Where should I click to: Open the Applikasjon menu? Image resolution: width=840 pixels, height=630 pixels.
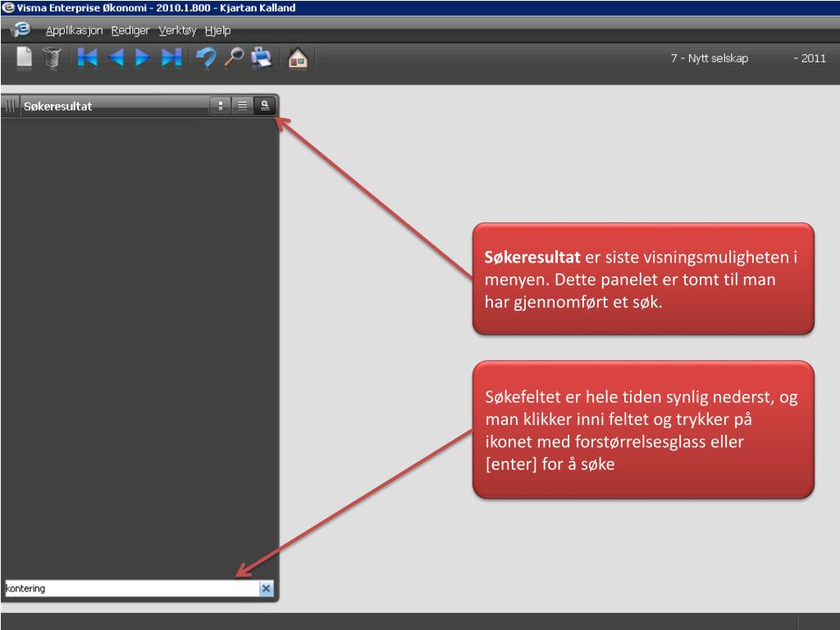74,30
